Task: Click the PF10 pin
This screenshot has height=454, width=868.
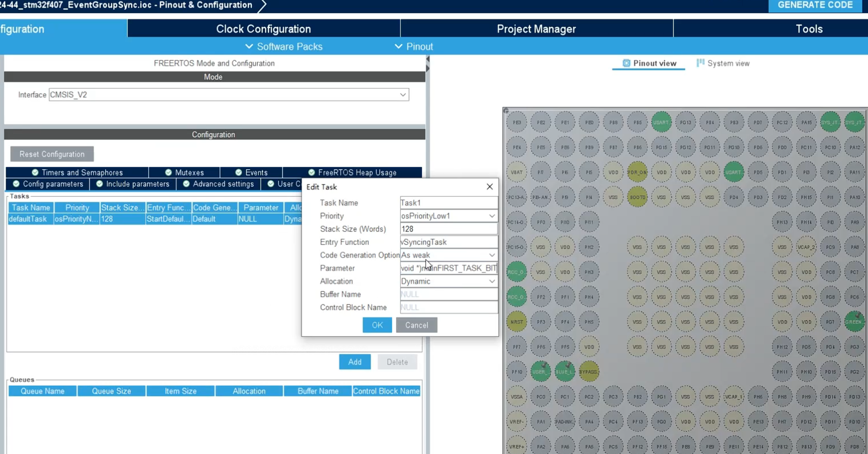Action: 517,372
